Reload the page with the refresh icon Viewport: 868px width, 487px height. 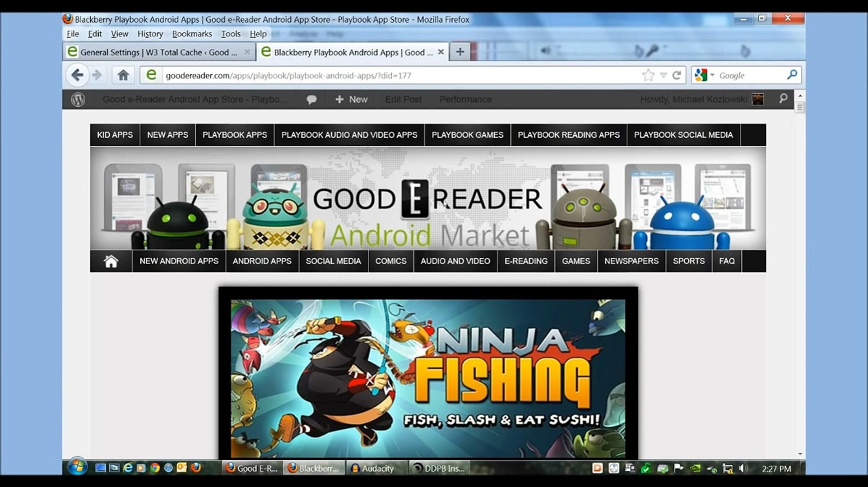point(676,75)
